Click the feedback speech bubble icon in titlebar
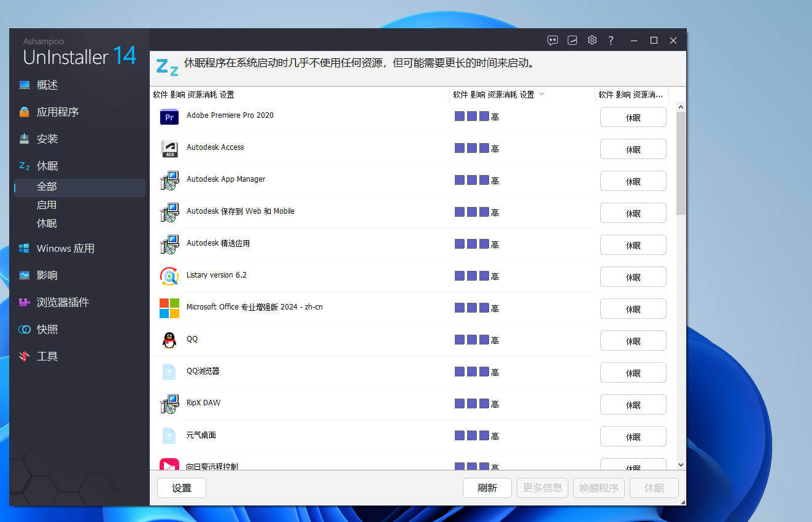This screenshot has width=812, height=522. pos(552,40)
